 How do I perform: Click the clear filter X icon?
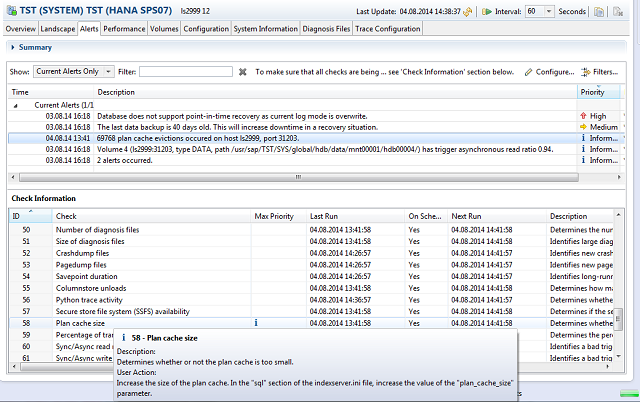point(242,72)
